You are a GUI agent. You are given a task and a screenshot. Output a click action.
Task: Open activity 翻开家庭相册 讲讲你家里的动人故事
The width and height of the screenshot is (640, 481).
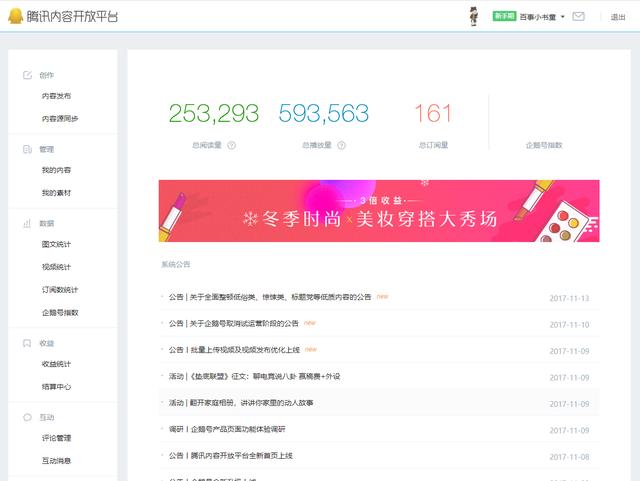pyautogui.click(x=241, y=403)
